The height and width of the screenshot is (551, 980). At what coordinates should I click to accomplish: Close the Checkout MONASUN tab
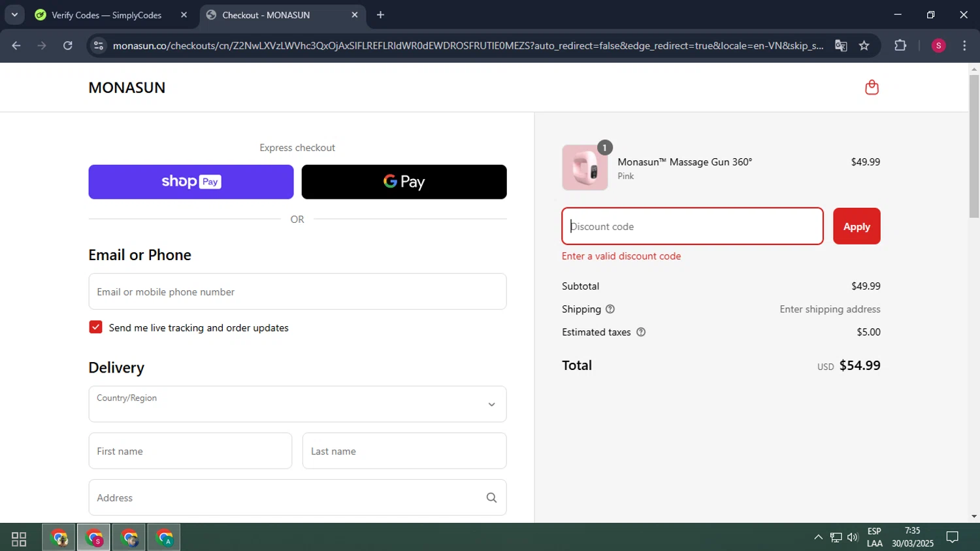[x=355, y=15]
